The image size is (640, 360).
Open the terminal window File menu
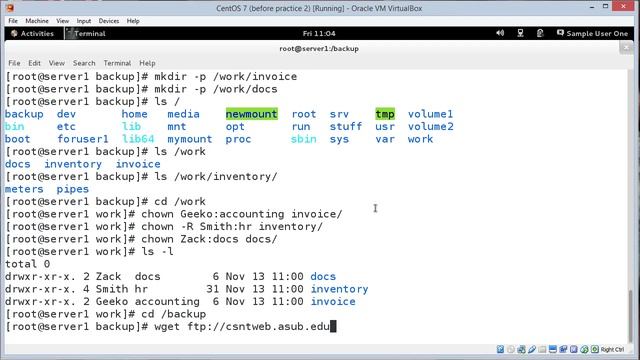[14, 63]
